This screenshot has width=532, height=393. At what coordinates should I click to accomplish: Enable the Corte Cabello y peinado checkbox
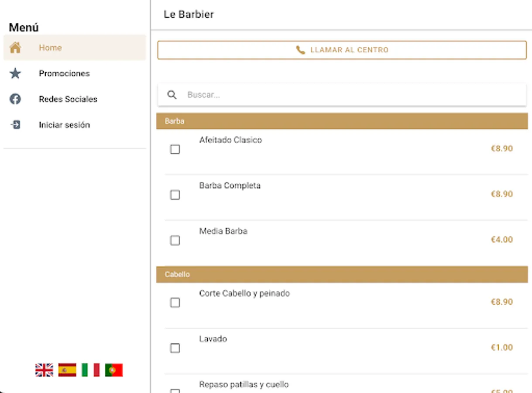point(175,303)
